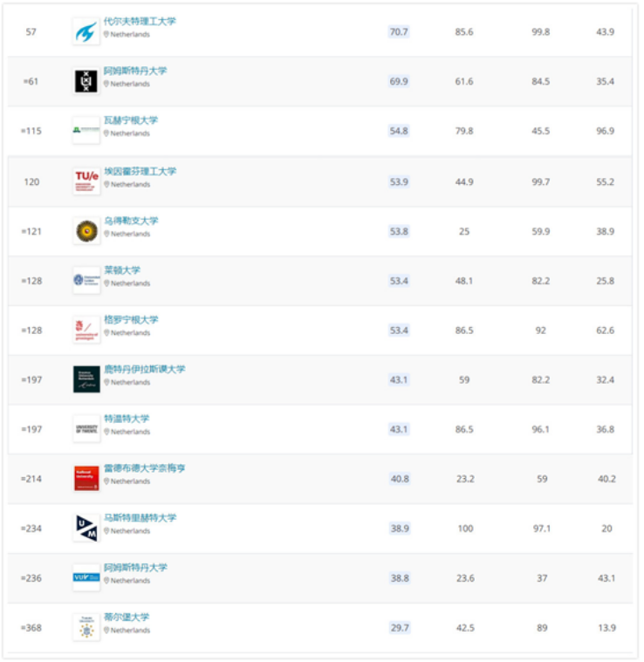Click the Leiden University round seal logo
Image resolution: width=644 pixels, height=662 pixels.
click(x=86, y=281)
